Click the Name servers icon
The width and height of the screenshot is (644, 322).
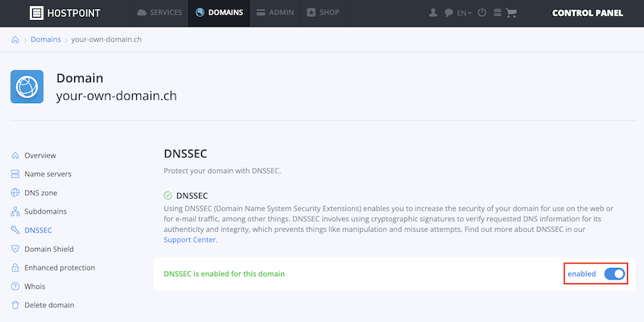15,174
